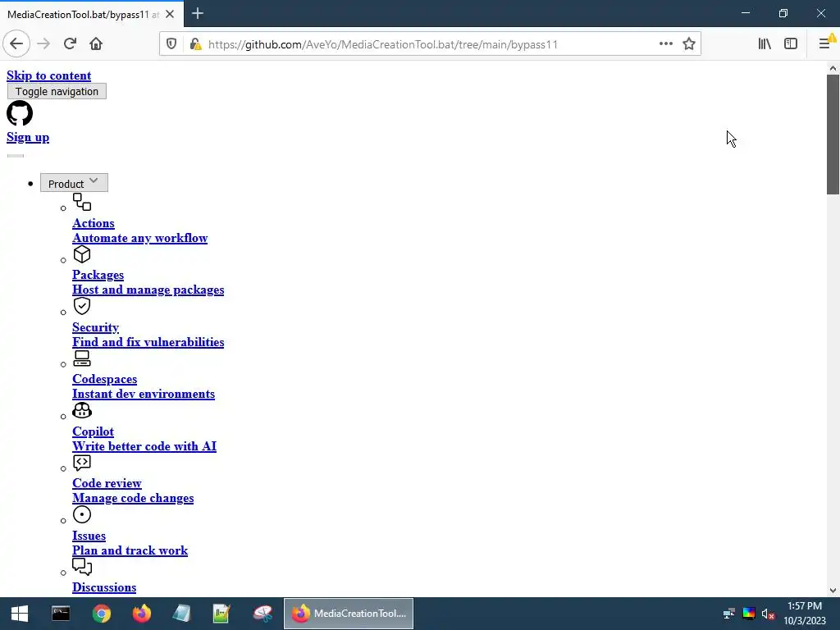Open Instant dev environments link

pos(144,394)
